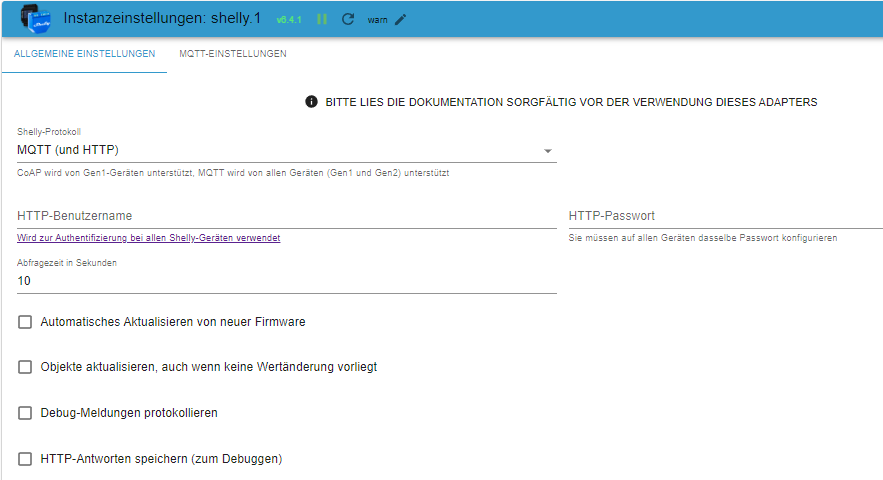883x480 pixels.
Task: Click the same password hint text
Action: click(703, 238)
